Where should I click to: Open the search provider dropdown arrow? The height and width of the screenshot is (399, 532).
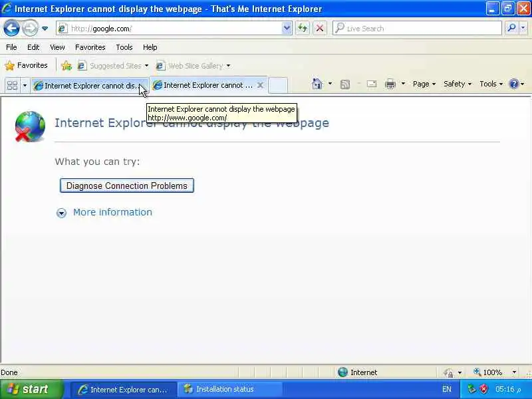pyautogui.click(x=523, y=29)
